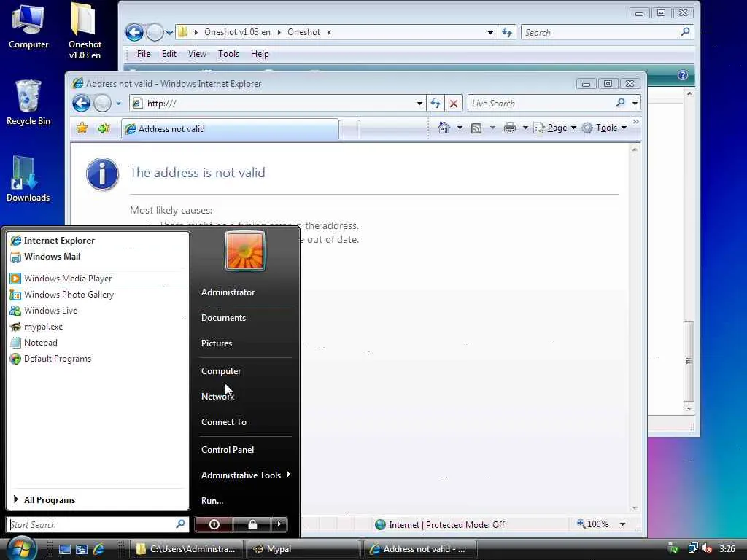The height and width of the screenshot is (560, 747).
Task: Click the Start menu lock button
Action: 252,524
